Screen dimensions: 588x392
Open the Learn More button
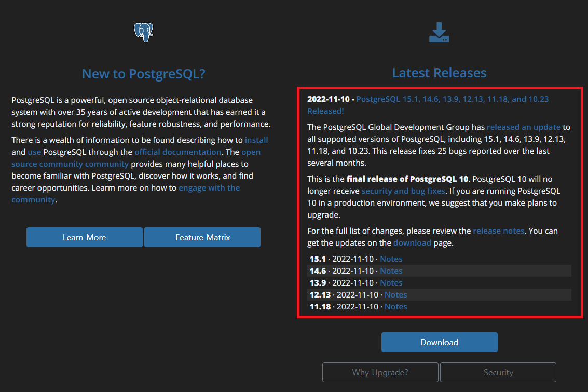[85, 237]
